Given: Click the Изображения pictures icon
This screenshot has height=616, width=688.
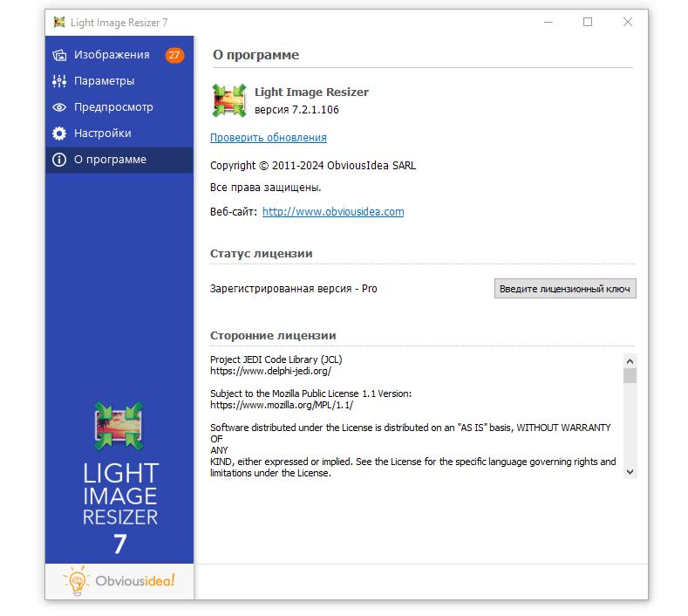Looking at the screenshot, I should (x=59, y=55).
